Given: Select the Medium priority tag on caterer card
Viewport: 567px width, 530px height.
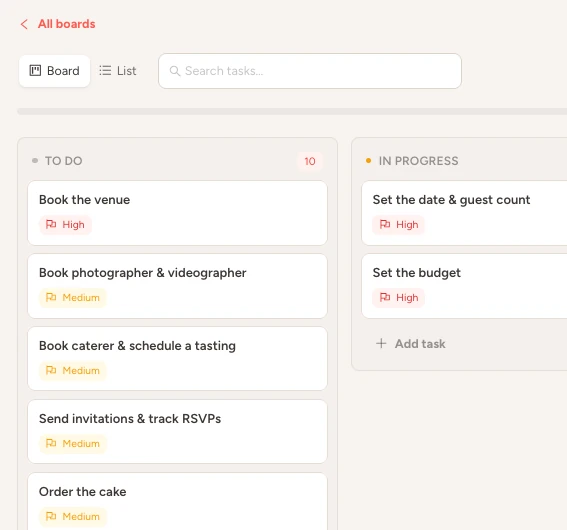Looking at the screenshot, I should click(x=73, y=371).
